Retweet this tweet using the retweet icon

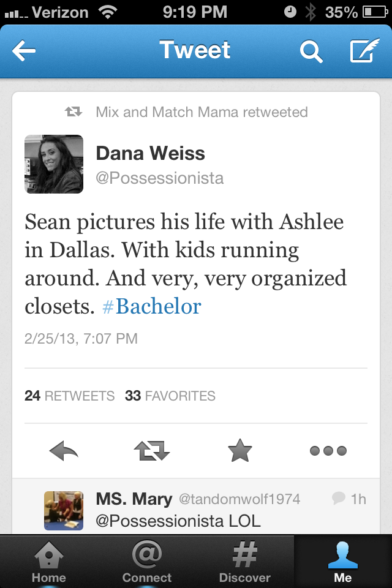click(151, 451)
